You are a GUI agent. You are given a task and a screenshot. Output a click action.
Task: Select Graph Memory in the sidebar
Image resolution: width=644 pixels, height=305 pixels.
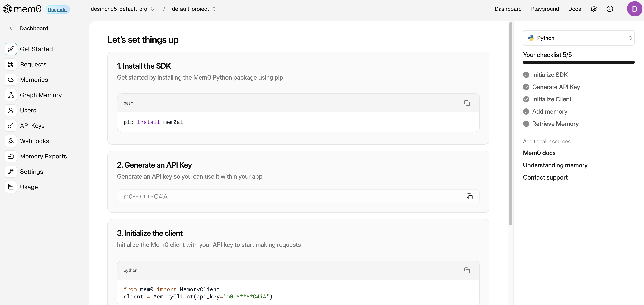[x=41, y=95]
